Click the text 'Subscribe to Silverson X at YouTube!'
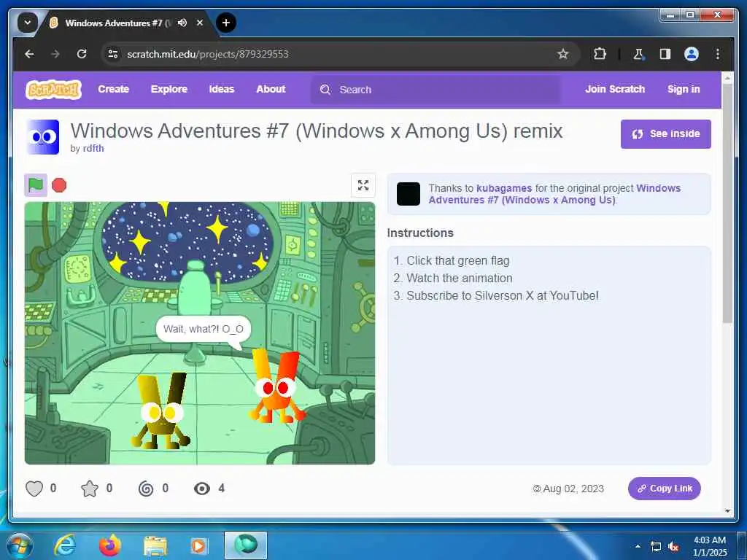The height and width of the screenshot is (560, 747). (x=503, y=296)
